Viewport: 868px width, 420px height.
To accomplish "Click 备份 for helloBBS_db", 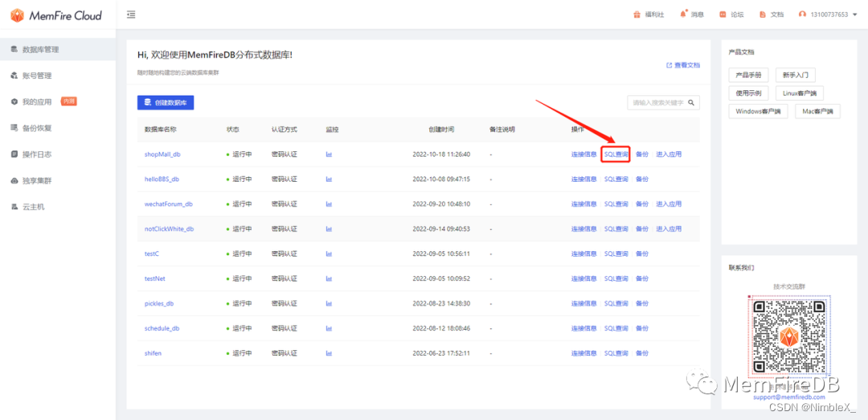I will tap(642, 179).
